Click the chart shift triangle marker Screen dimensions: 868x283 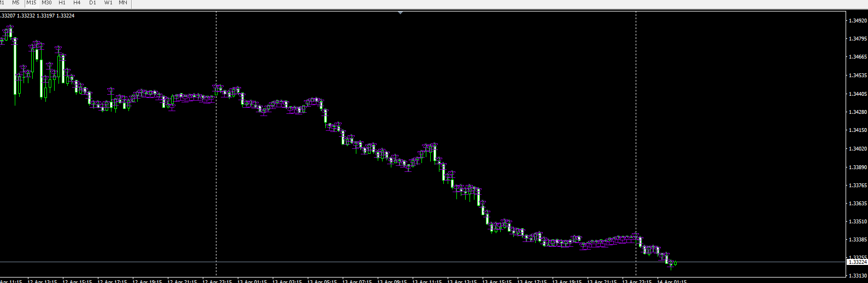click(x=401, y=12)
